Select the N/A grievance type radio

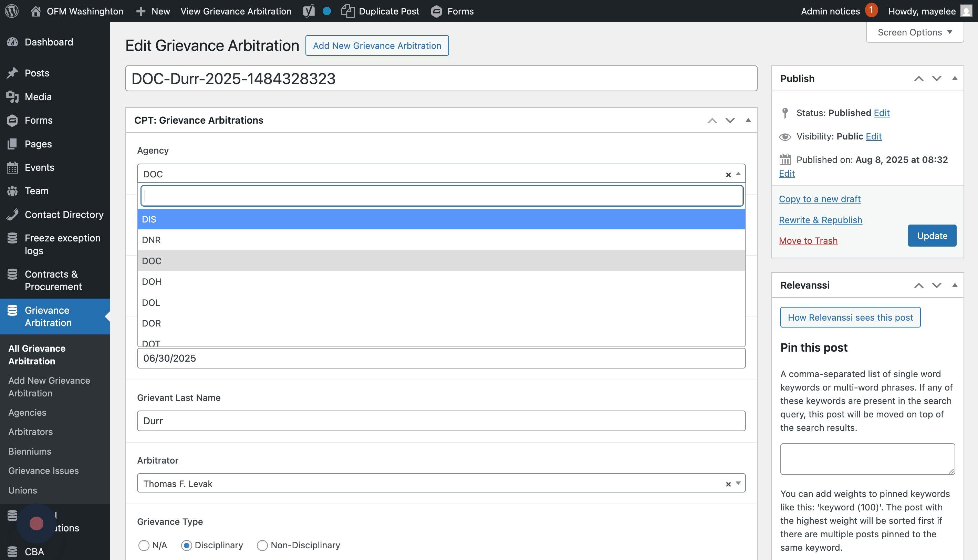click(144, 546)
